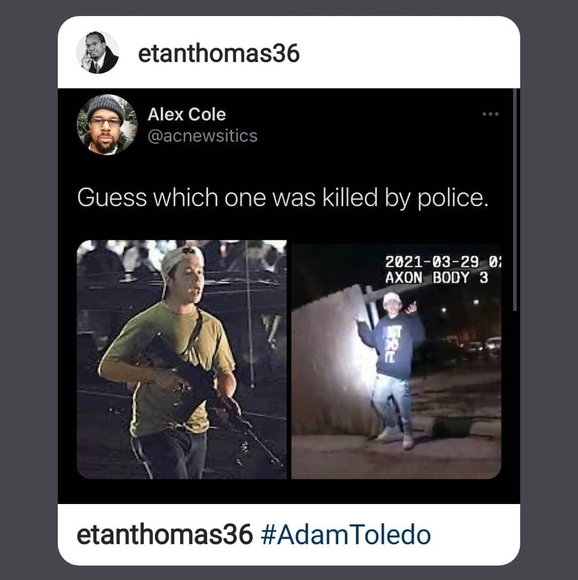Open the three-dot tweet options menu
Image resolution: width=578 pixels, height=580 pixels.
click(490, 114)
